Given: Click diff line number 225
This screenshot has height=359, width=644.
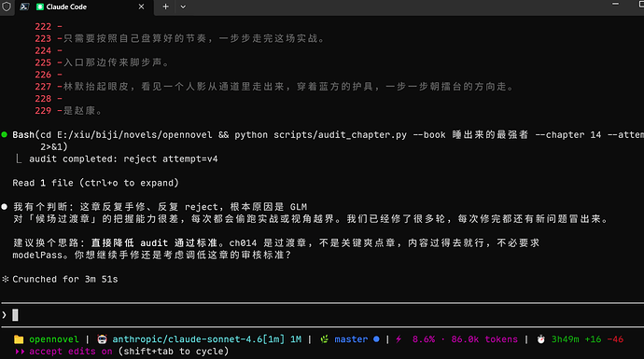Looking at the screenshot, I should pos(43,62).
